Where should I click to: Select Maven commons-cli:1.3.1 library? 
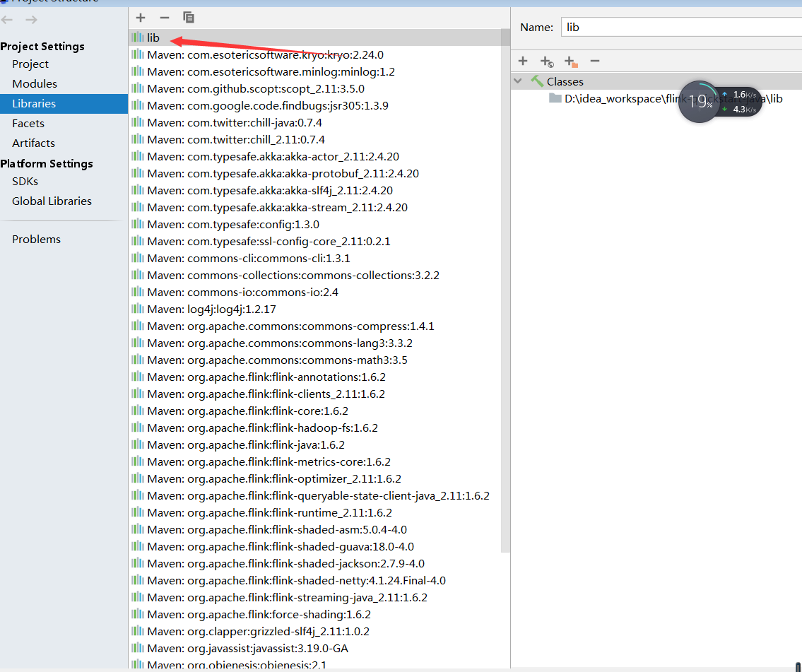coord(314,258)
